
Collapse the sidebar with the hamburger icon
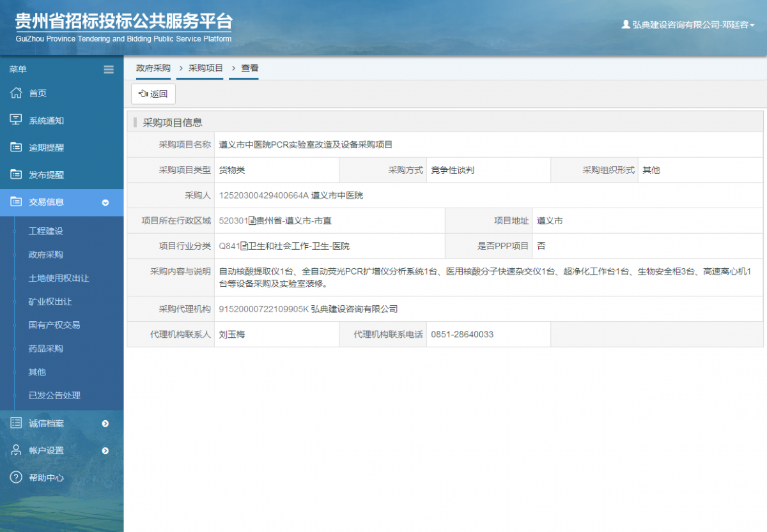pyautogui.click(x=109, y=70)
